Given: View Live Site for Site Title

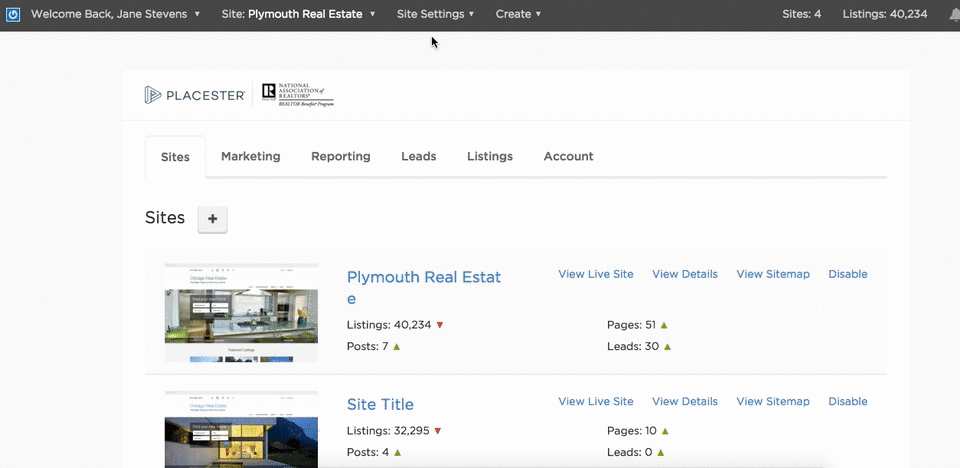Looking at the screenshot, I should tap(596, 401).
